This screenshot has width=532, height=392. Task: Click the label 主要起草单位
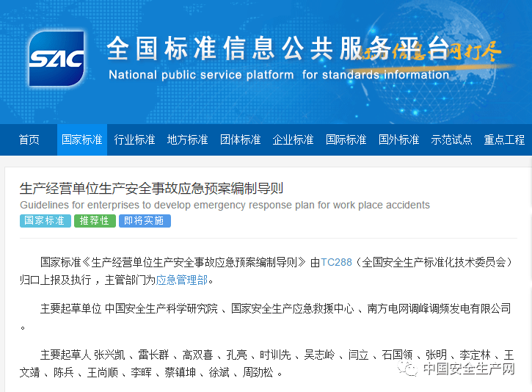pos(71,308)
